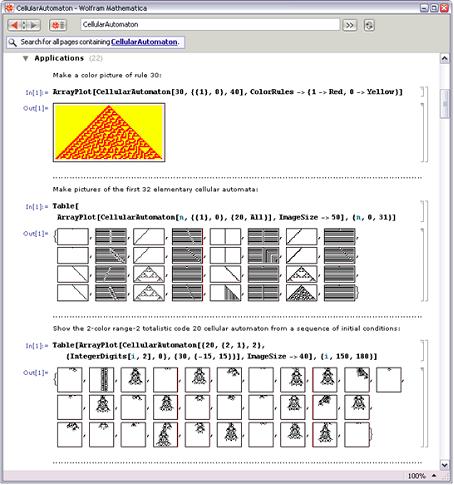Click the double-chevron go button
This screenshot has width=454, height=485.
click(349, 25)
